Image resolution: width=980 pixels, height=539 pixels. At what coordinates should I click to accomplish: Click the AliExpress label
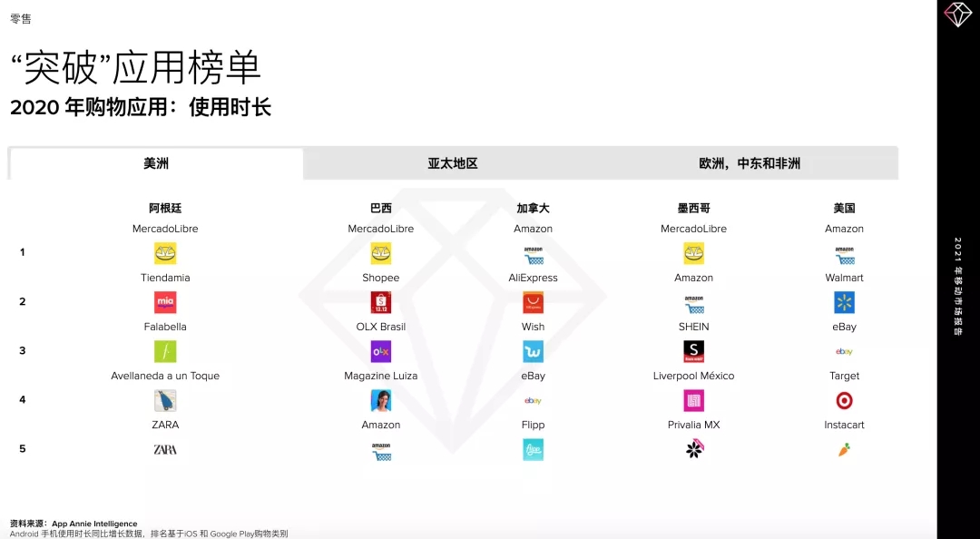(534, 278)
